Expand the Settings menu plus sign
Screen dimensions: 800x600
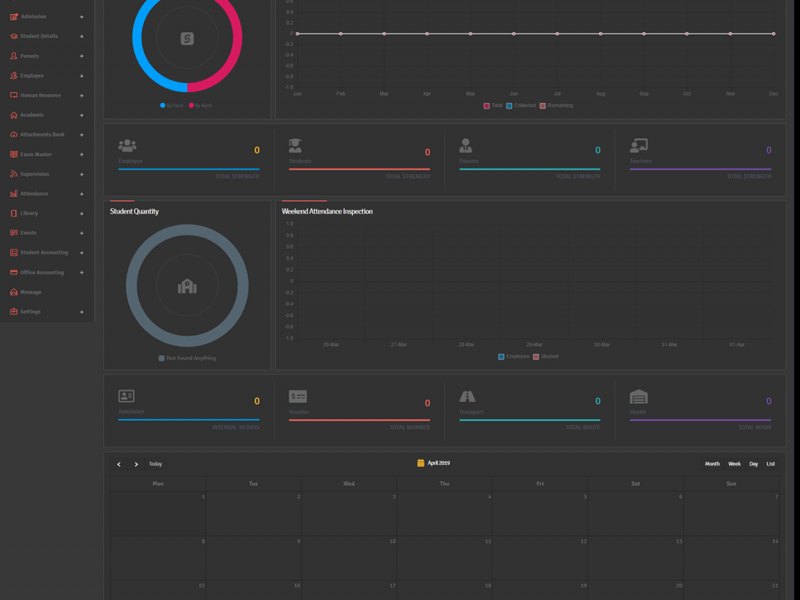[82, 312]
